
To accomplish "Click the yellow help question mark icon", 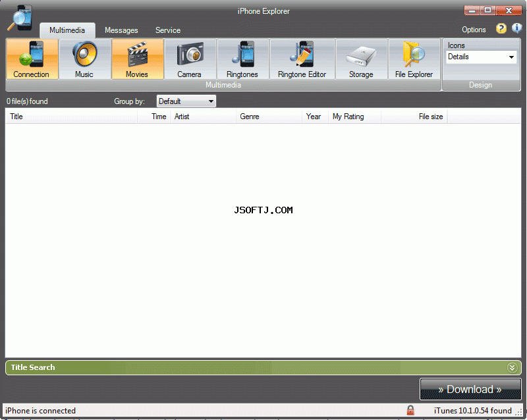I will tap(501, 28).
